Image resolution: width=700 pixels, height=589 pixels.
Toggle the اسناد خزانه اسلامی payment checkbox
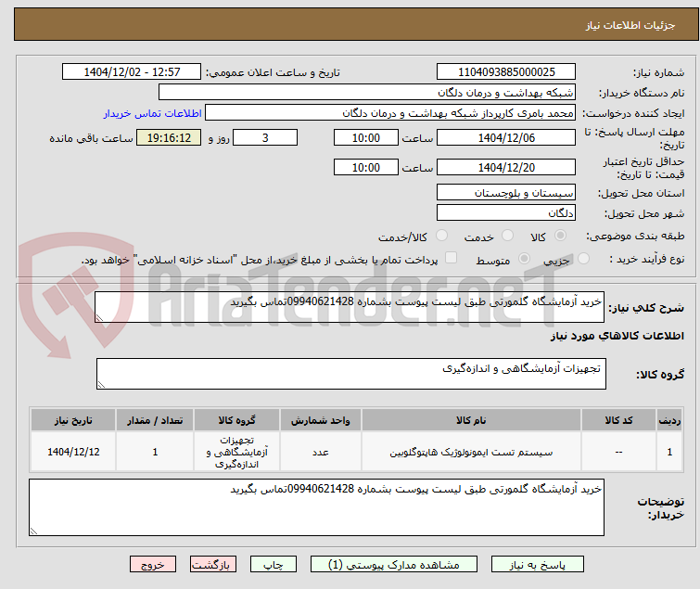(452, 258)
